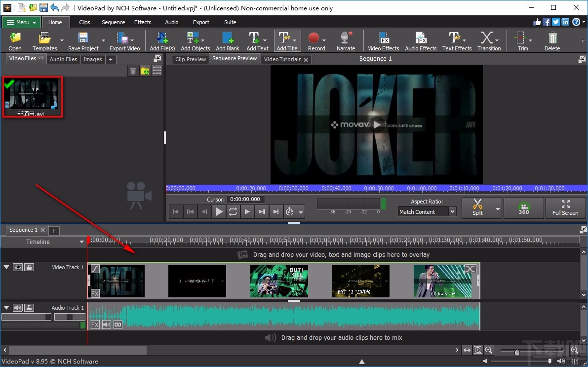This screenshot has width=588, height=367.
Task: Lock Video Track 1
Action: pyautogui.click(x=29, y=268)
